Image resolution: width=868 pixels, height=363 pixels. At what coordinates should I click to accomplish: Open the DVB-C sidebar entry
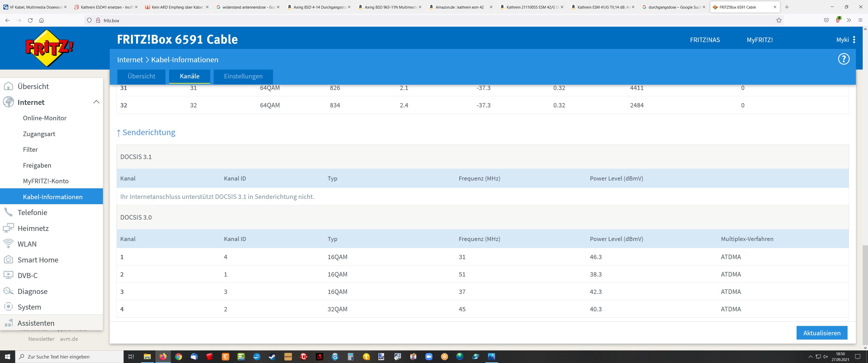[27, 276]
